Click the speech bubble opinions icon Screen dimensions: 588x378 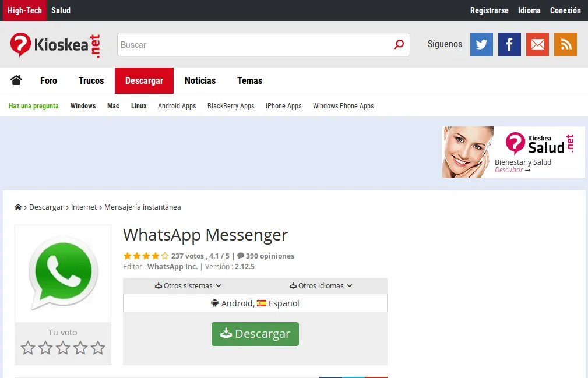(x=241, y=256)
